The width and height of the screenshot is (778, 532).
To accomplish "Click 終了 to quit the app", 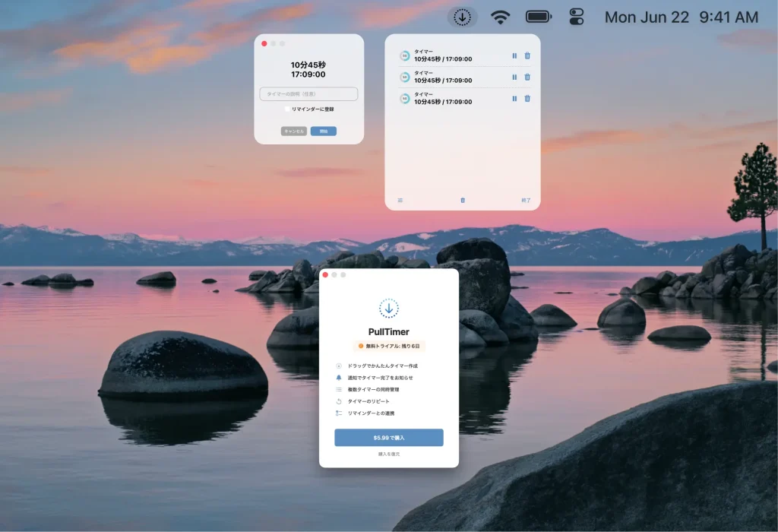I will (526, 201).
